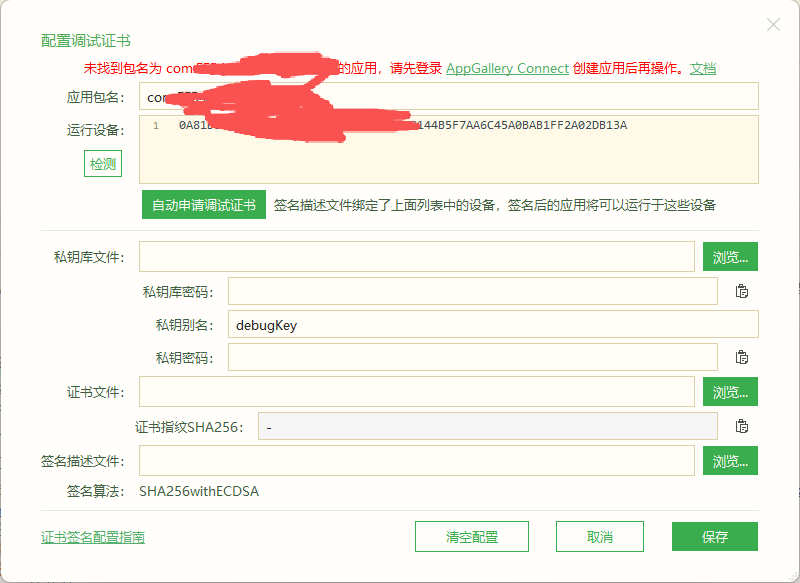The width and height of the screenshot is (800, 583).
Task: Click 清空配置 to reset settings
Action: pyautogui.click(x=472, y=537)
